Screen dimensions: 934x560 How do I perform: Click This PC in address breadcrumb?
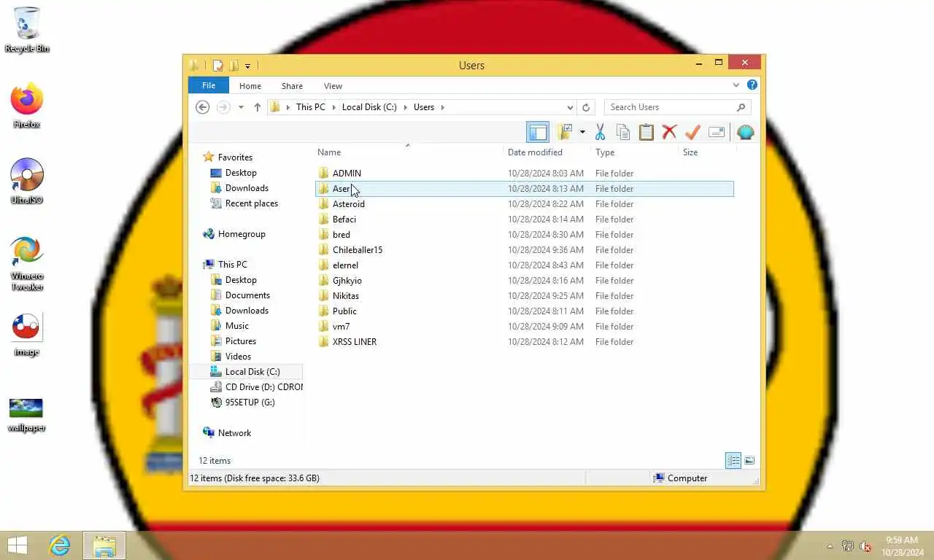(311, 107)
